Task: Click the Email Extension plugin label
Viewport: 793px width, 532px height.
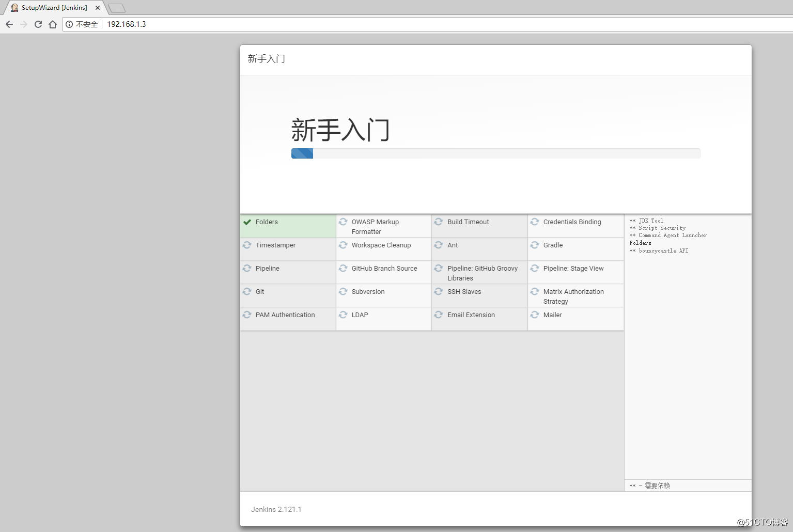Action: [471, 315]
